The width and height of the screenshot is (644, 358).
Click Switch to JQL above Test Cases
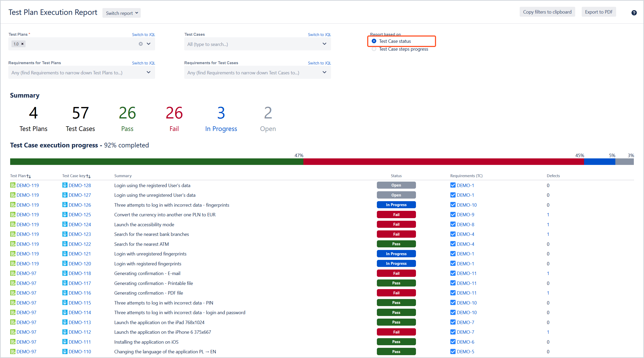(319, 34)
